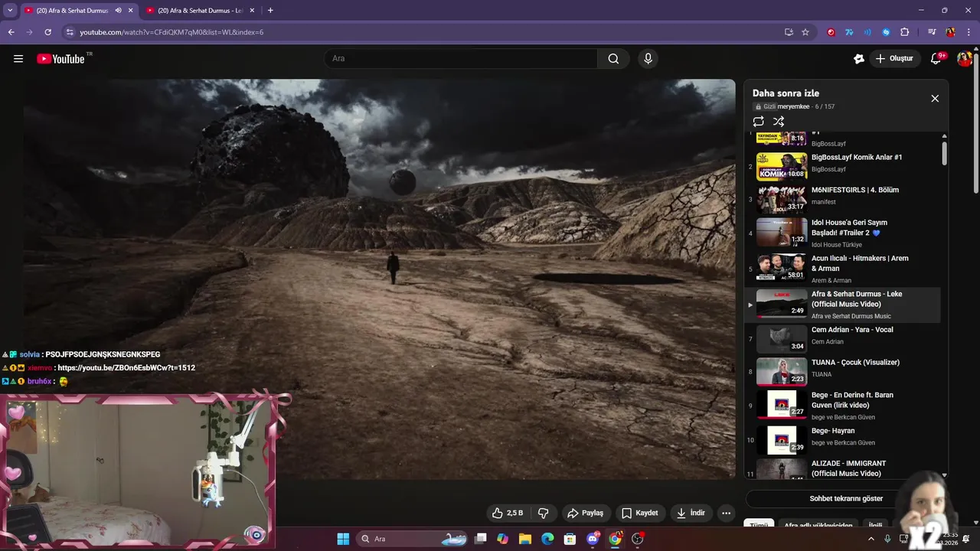
Task: Click the Oluştur create button
Action: (x=895, y=59)
